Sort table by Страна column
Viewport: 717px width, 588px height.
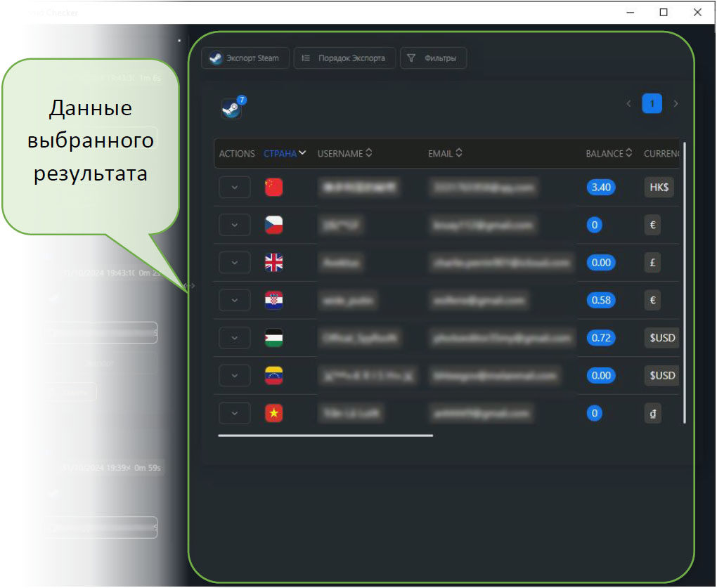point(285,153)
